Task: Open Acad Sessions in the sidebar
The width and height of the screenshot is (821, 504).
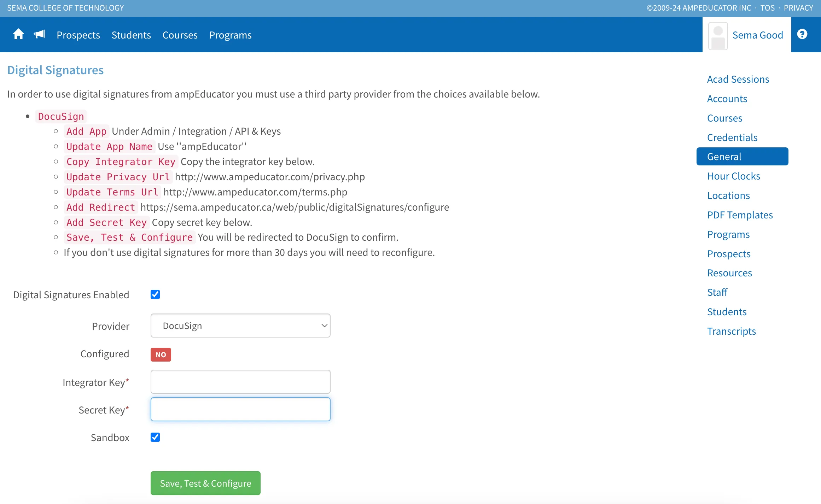Action: [x=738, y=79]
